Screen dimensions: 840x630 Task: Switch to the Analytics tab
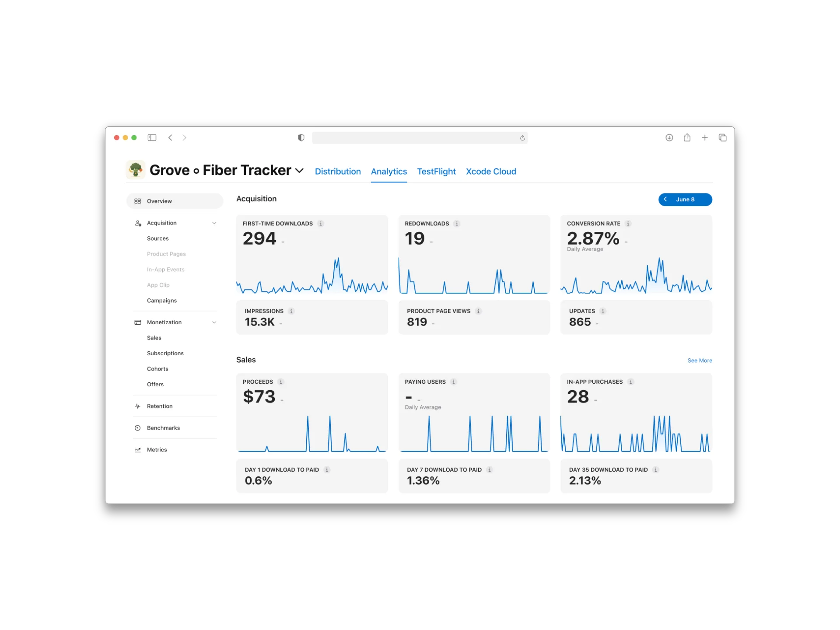[389, 171]
